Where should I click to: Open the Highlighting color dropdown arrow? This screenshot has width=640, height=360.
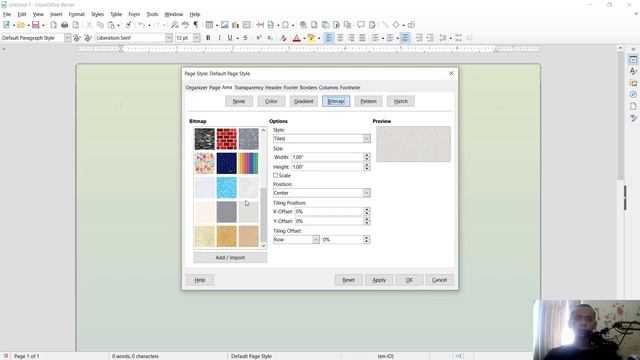point(319,38)
